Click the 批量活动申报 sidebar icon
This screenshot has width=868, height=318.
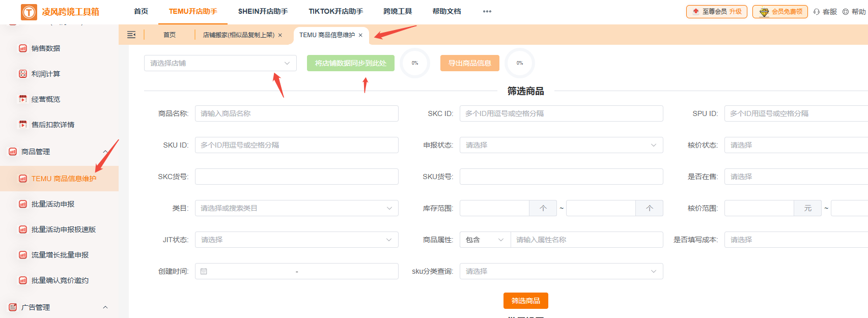(x=23, y=204)
